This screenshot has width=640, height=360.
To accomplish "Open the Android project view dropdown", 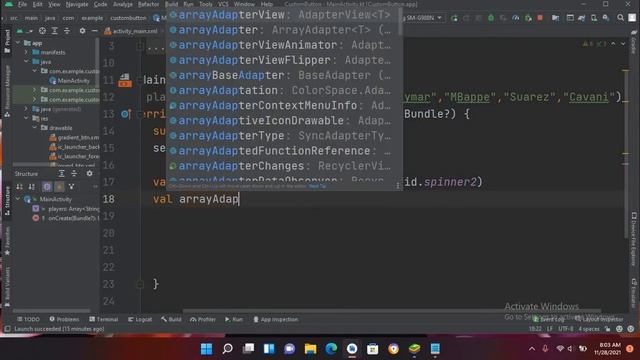I will click(x=24, y=31).
